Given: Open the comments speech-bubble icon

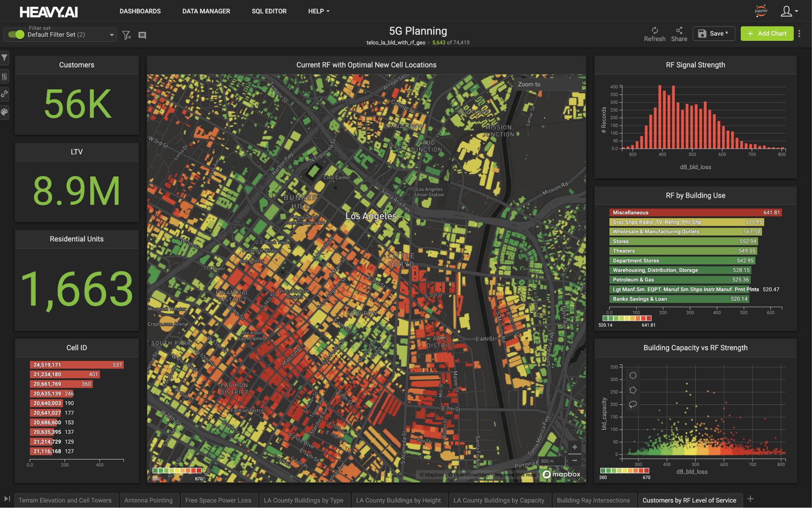Looking at the screenshot, I should click(x=142, y=35).
